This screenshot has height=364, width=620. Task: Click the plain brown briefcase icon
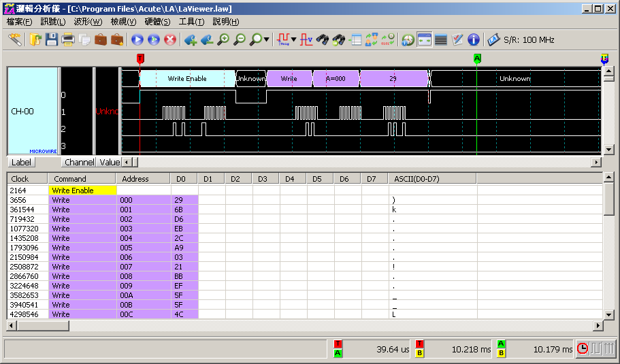pyautogui.click(x=101, y=39)
